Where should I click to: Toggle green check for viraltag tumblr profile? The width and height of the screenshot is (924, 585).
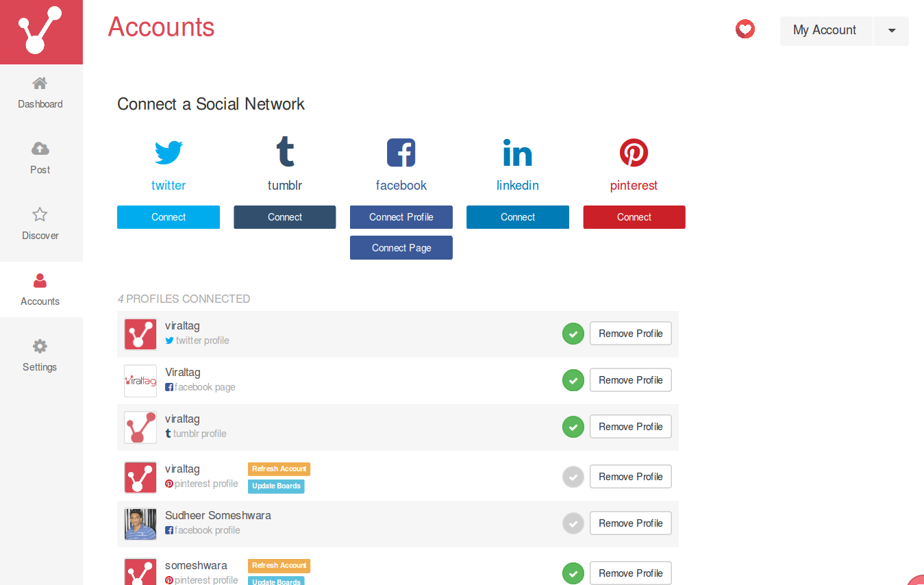[573, 427]
